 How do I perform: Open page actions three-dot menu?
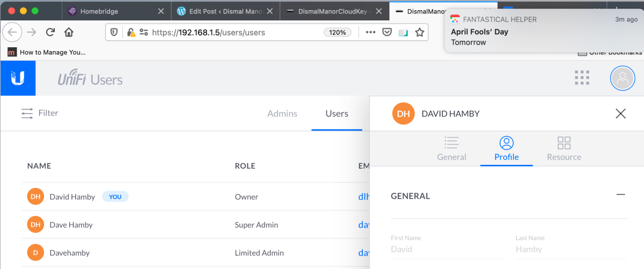tap(370, 32)
